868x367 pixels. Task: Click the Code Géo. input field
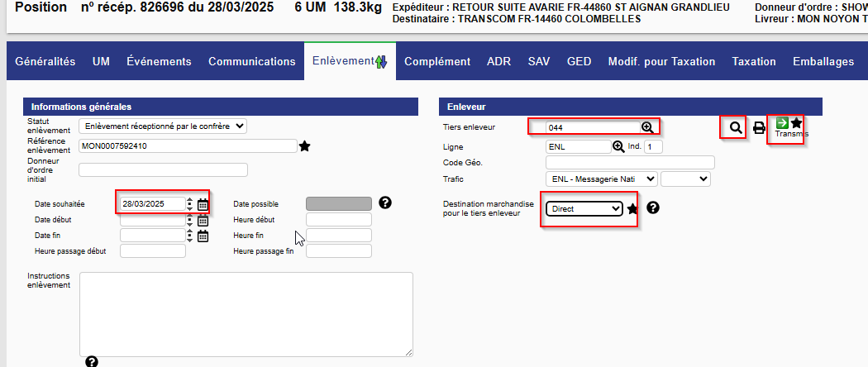click(630, 162)
